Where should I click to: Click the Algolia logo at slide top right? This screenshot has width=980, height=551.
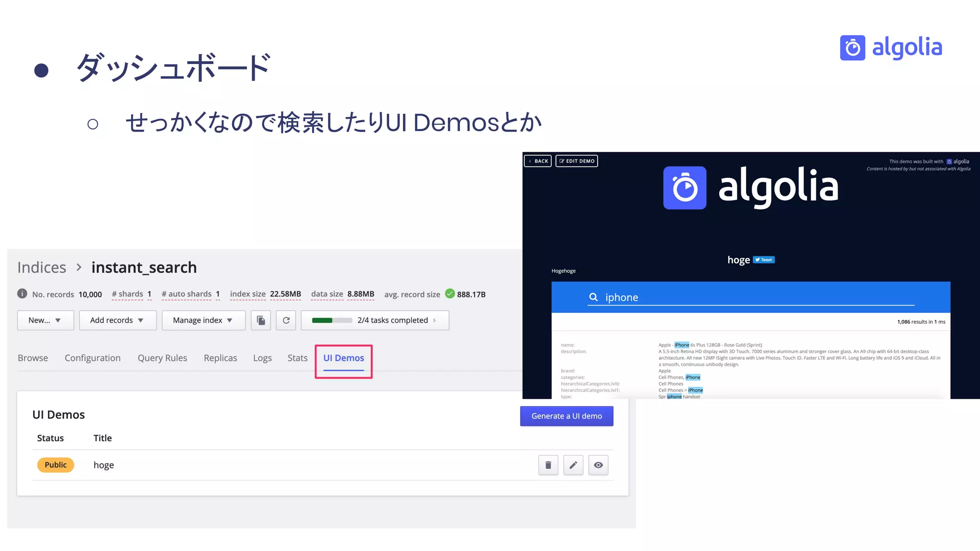coord(891,47)
